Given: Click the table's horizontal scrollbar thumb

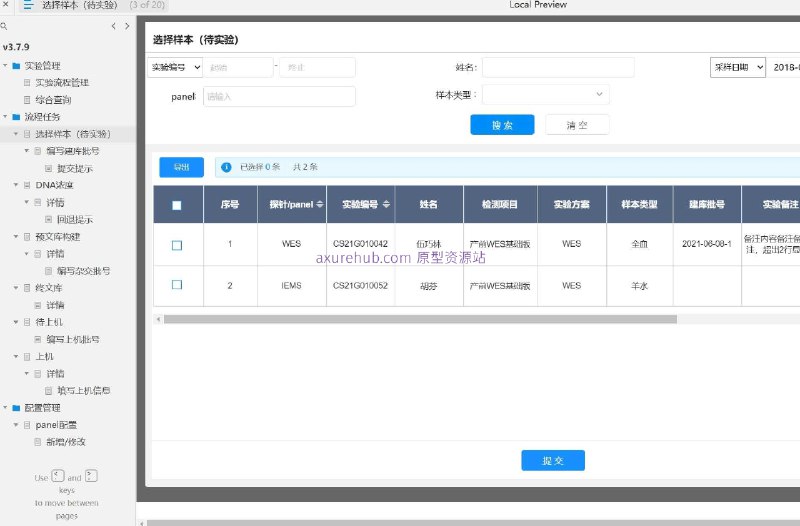Looking at the screenshot, I should pyautogui.click(x=420, y=319).
